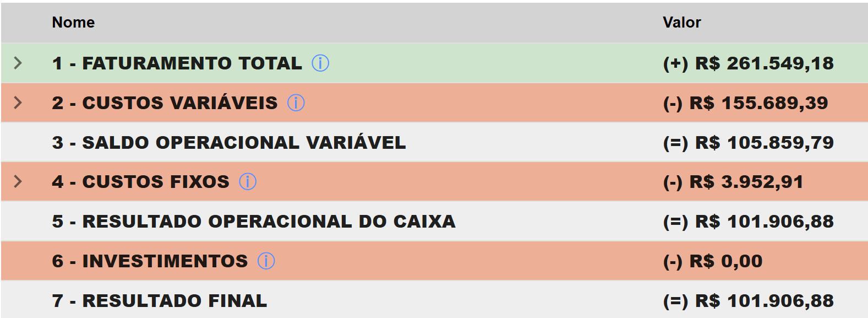The height and width of the screenshot is (318, 868).
Task: Click the 7 - RESULTADO FINAL label
Action: [x=160, y=301]
